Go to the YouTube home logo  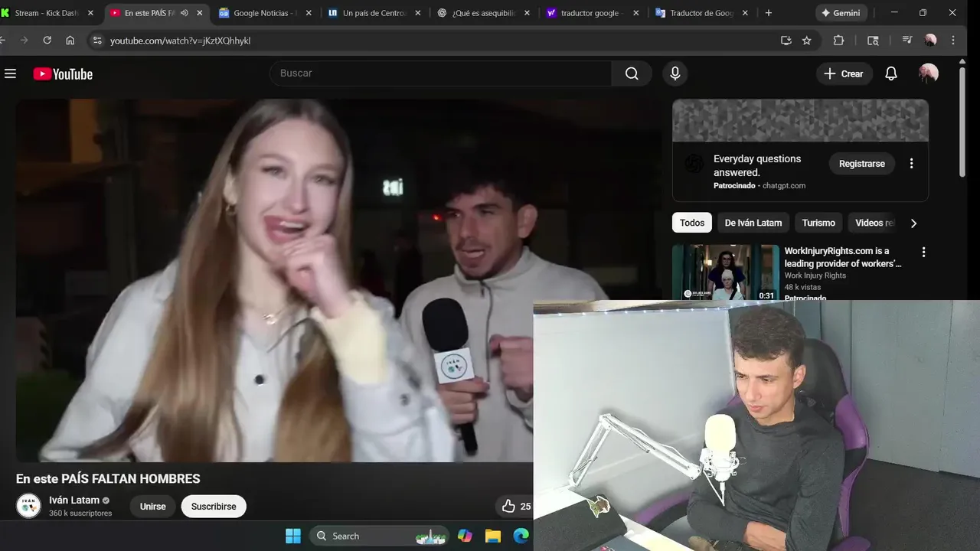point(63,73)
